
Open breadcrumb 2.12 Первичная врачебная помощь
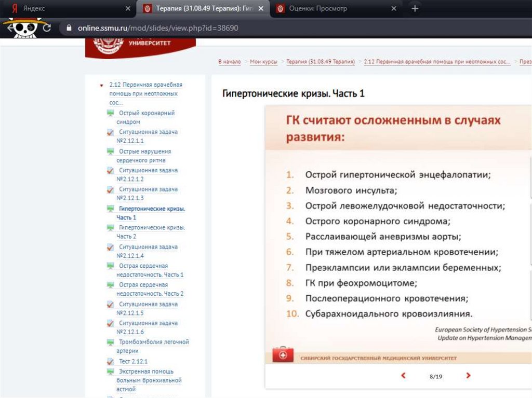(437, 62)
